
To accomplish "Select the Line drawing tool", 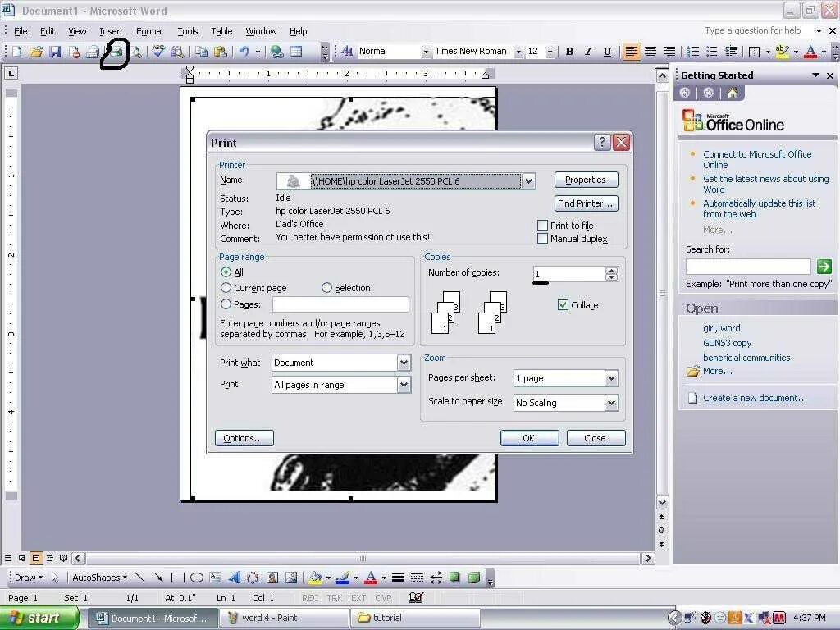I will coord(139,577).
